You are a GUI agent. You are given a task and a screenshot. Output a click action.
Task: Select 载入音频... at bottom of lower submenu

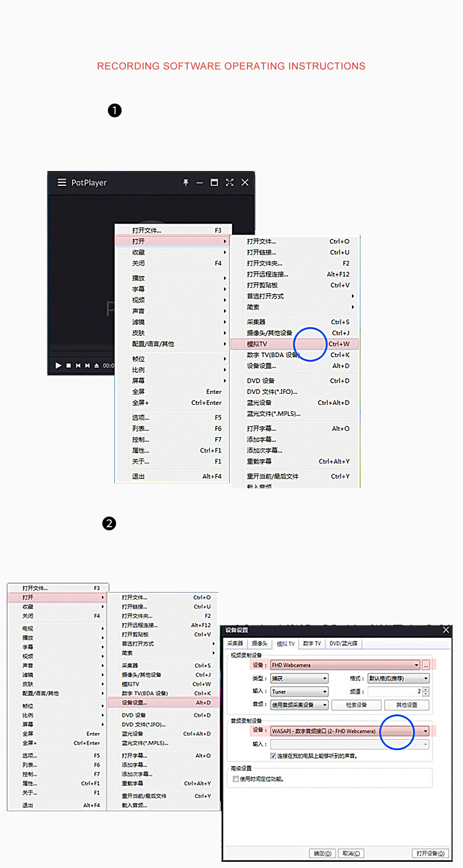click(x=164, y=805)
